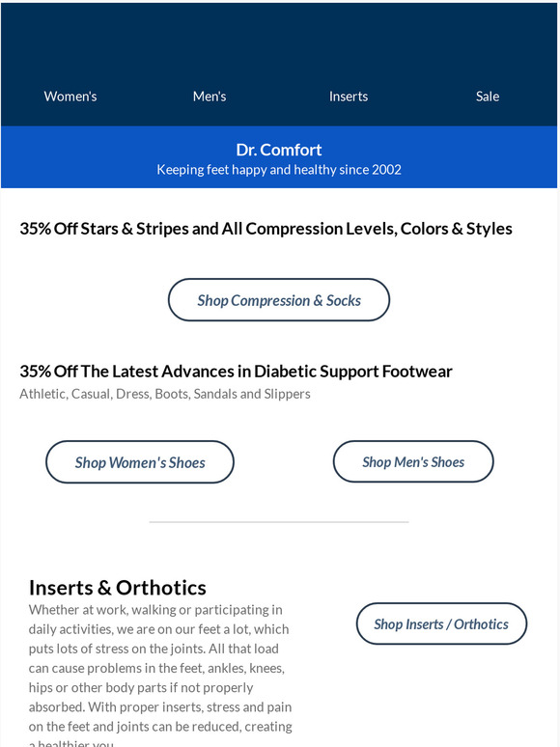Go to the Inserts navigation item
Screen dimensions: 560x747
[x=349, y=97]
